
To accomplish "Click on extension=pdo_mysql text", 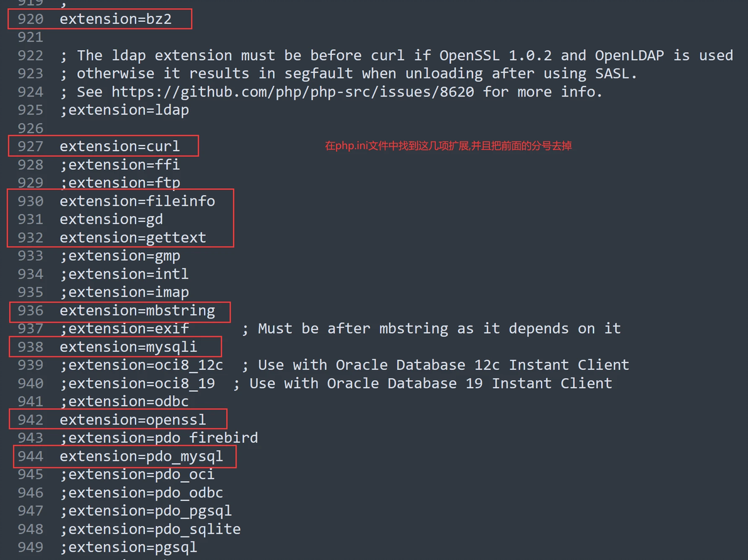I will tap(141, 457).
